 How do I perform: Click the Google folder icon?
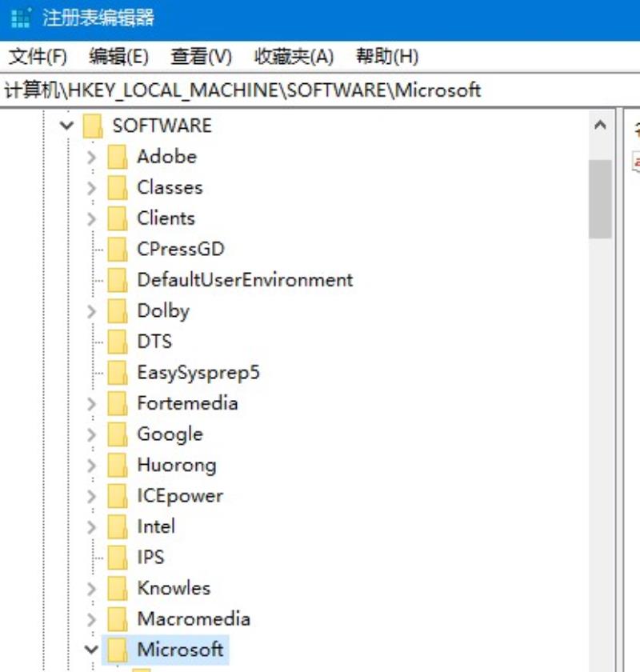117,434
